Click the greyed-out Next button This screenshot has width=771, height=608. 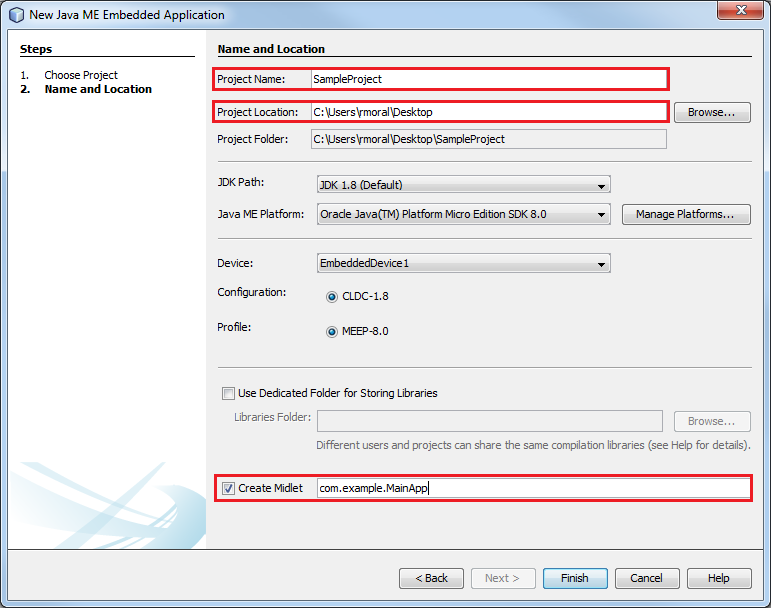[x=503, y=579]
